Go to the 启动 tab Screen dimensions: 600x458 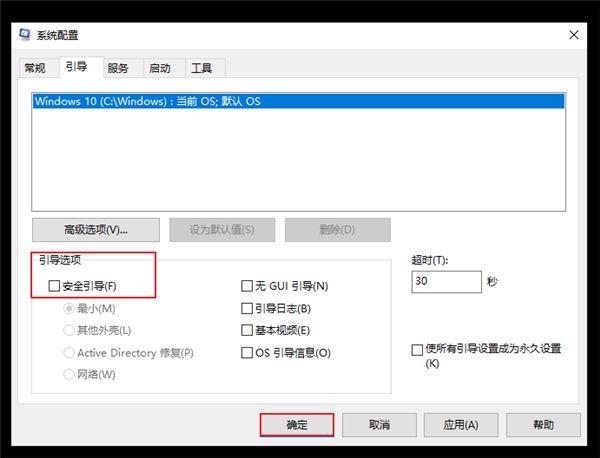click(x=159, y=68)
